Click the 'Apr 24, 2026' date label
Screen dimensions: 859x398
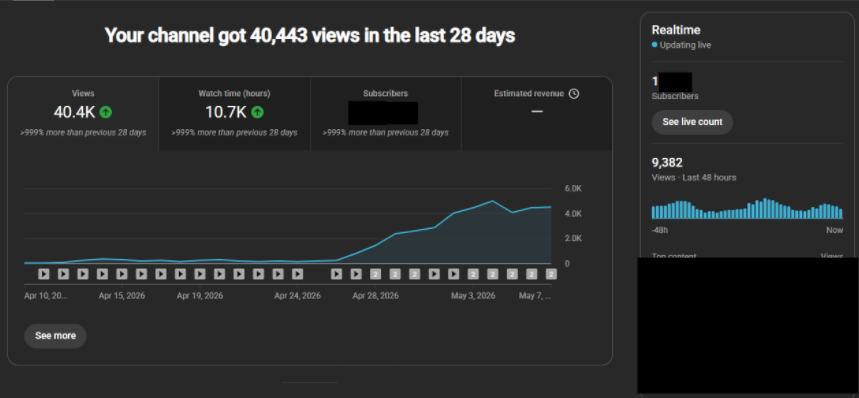tap(297, 296)
